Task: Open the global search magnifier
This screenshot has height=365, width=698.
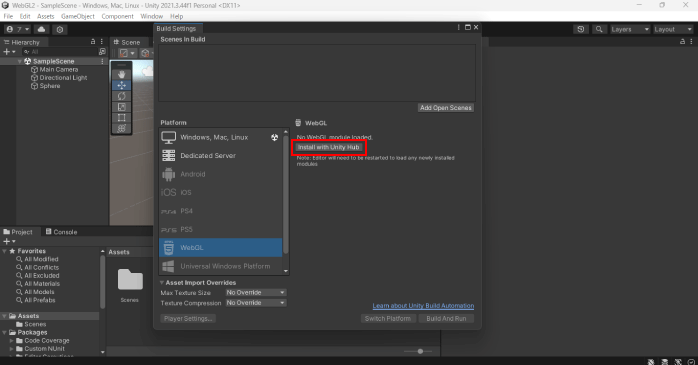Action: 599,29
